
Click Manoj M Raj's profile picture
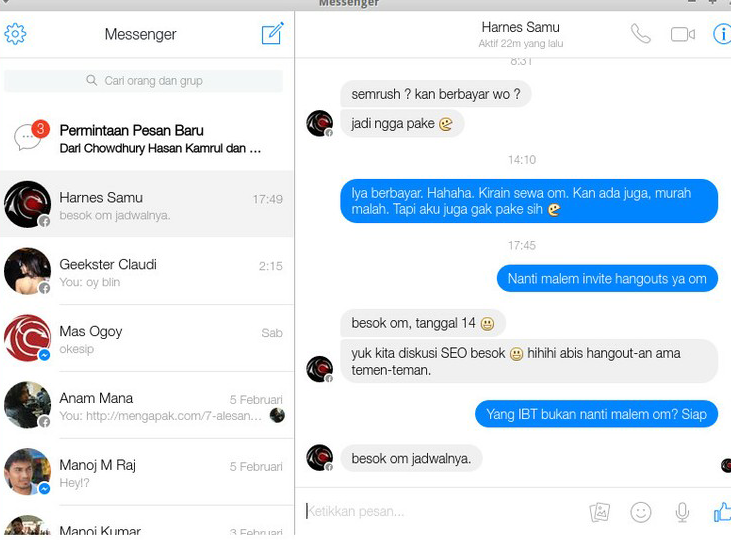coord(28,471)
